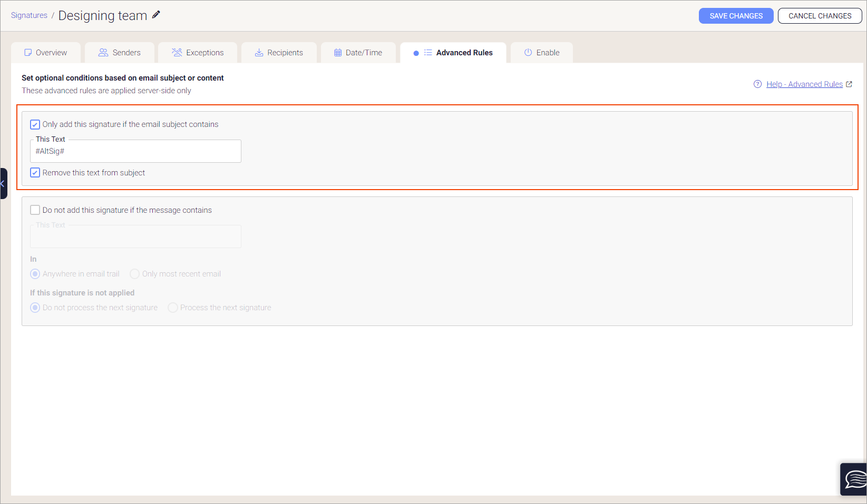Uncheck 'Remove this text from subject'
Screen dimensions: 867x504
point(35,172)
